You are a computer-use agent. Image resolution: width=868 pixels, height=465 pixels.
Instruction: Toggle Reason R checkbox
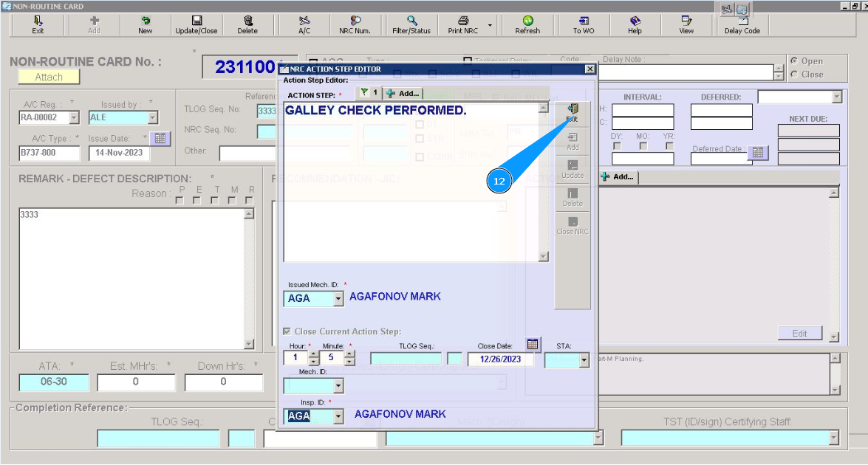point(249,200)
